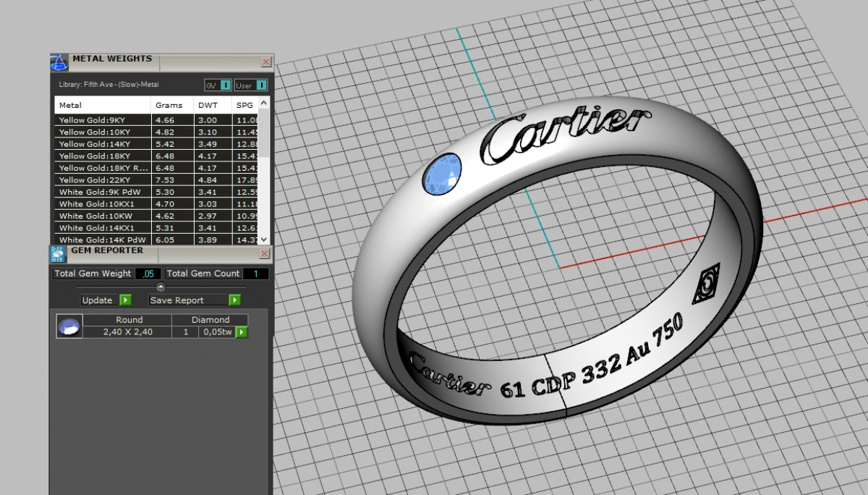The height and width of the screenshot is (495, 868).
Task: Click the Grams column header
Action: (x=173, y=105)
